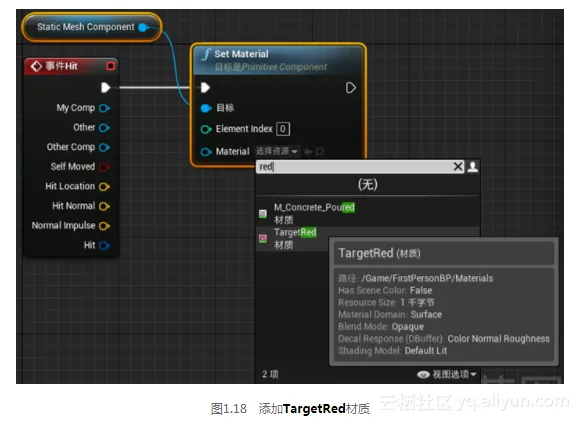The width and height of the screenshot is (580, 422).
Task: Clear the red search text
Action: [458, 166]
